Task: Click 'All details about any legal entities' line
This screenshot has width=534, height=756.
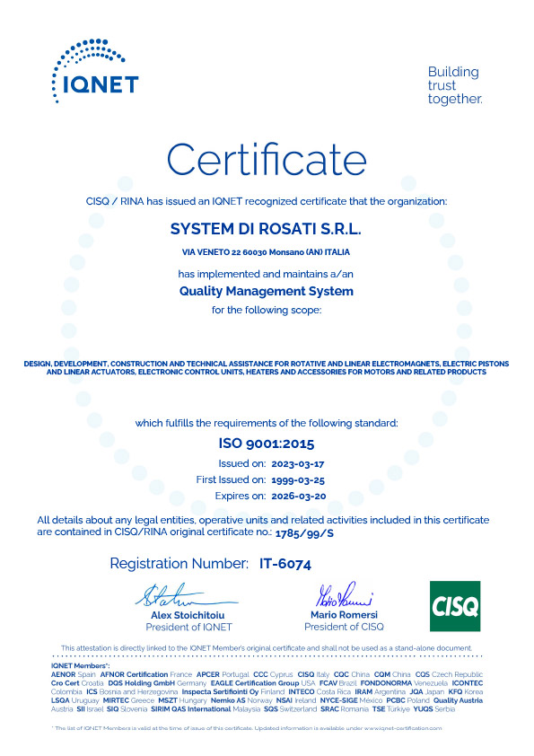Action: (x=263, y=520)
